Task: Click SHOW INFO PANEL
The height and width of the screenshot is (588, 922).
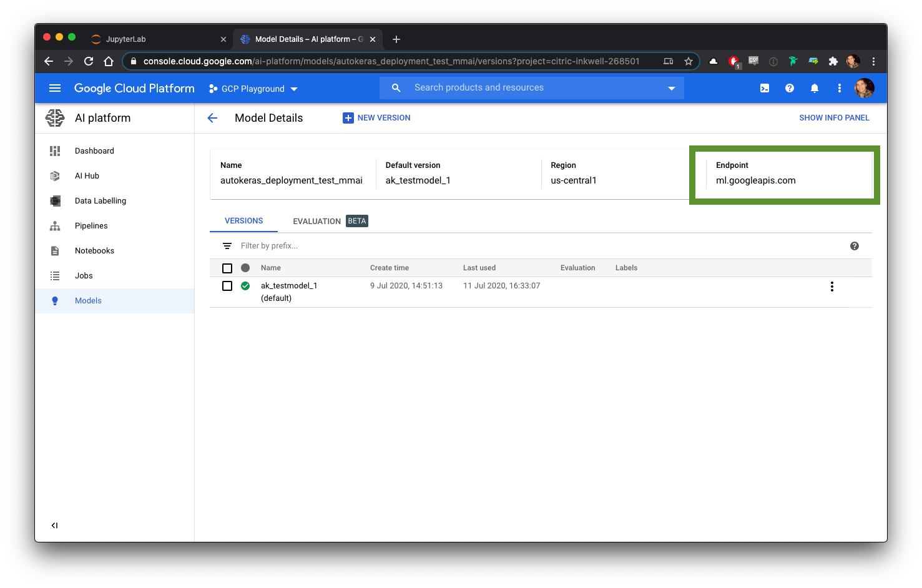Action: pyautogui.click(x=834, y=118)
